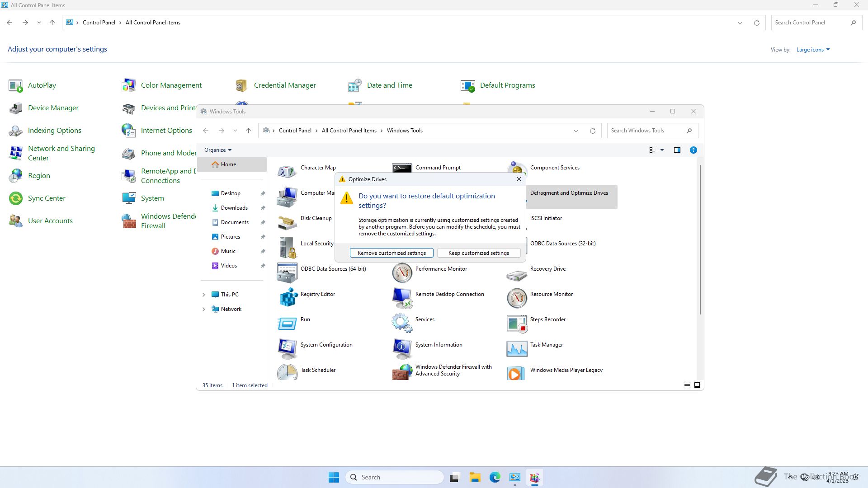
Task: Open Local Security Policy icon
Action: pyautogui.click(x=287, y=247)
